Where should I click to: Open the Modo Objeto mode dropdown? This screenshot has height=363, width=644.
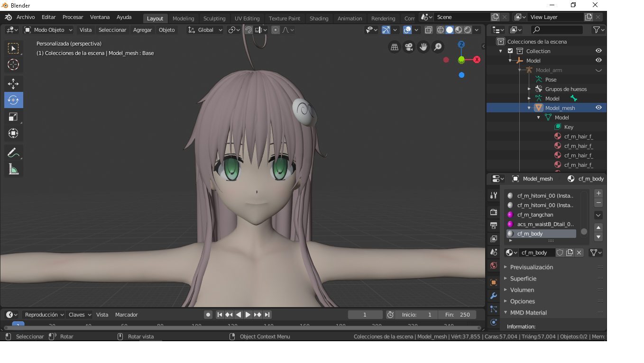(48, 30)
